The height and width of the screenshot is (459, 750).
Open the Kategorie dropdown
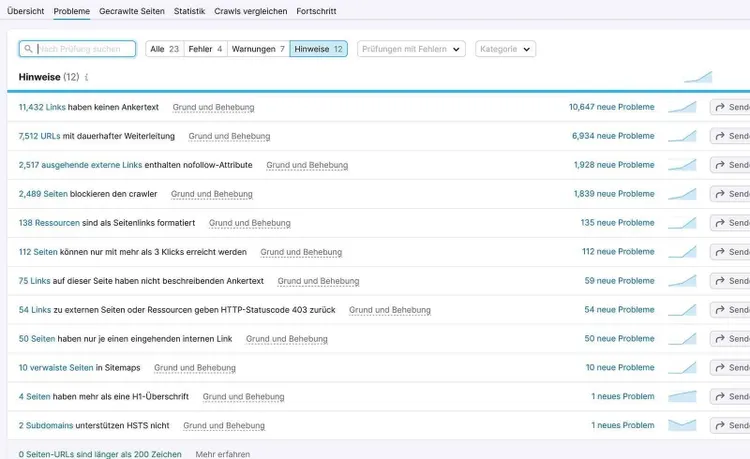505,49
